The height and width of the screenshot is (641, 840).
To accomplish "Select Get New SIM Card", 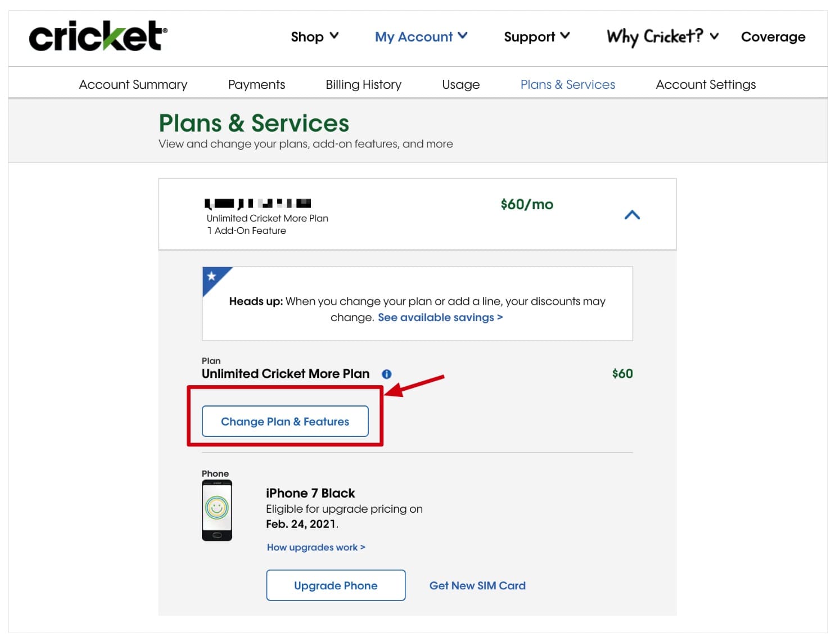I will 477,585.
